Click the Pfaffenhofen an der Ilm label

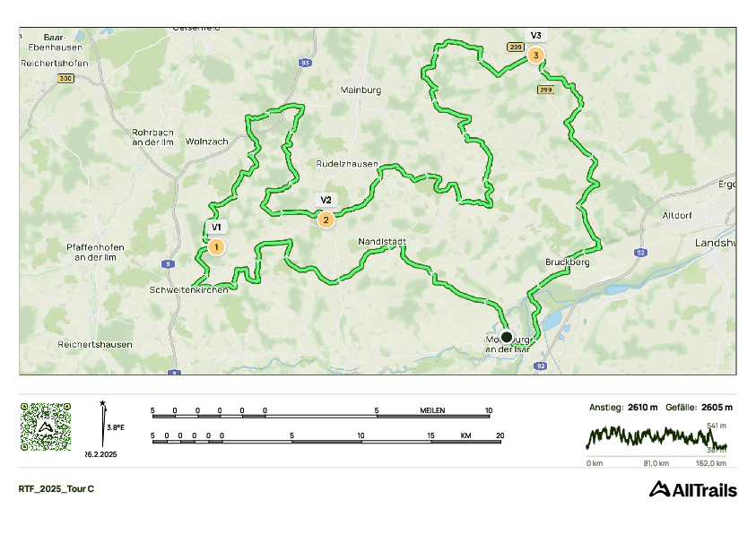[95, 253]
